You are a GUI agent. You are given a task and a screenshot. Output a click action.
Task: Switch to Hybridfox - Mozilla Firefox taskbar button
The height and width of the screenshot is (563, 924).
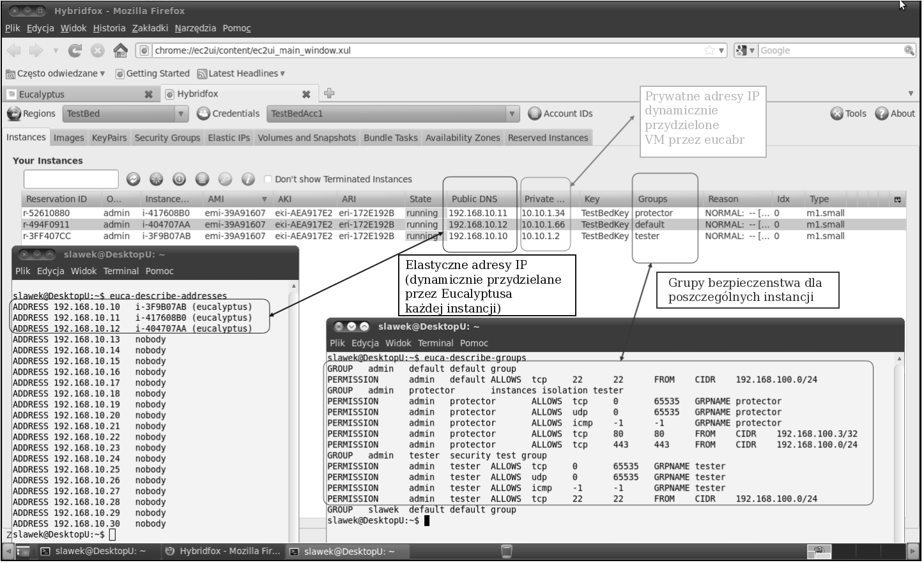tap(223, 551)
